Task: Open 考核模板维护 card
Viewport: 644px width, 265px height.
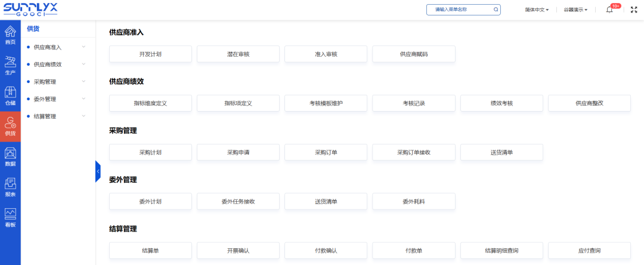Action: click(326, 103)
